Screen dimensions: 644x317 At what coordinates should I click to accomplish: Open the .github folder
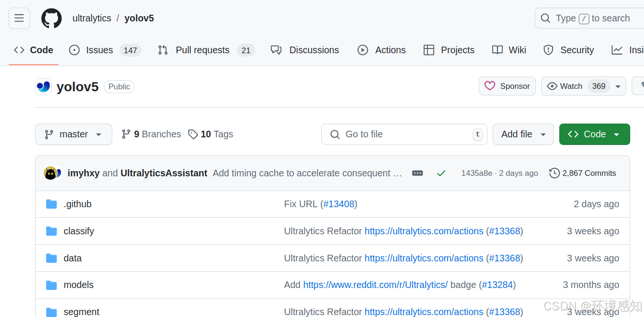click(x=78, y=204)
